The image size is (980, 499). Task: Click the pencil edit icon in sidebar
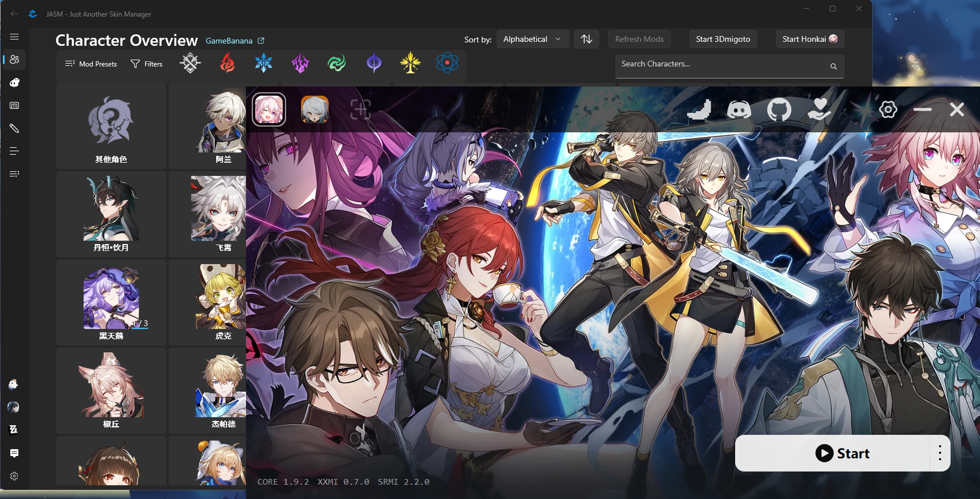click(14, 128)
